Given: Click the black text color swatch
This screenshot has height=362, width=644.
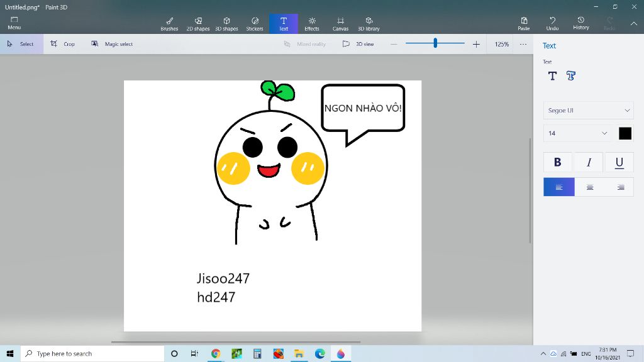Looking at the screenshot, I should [625, 133].
